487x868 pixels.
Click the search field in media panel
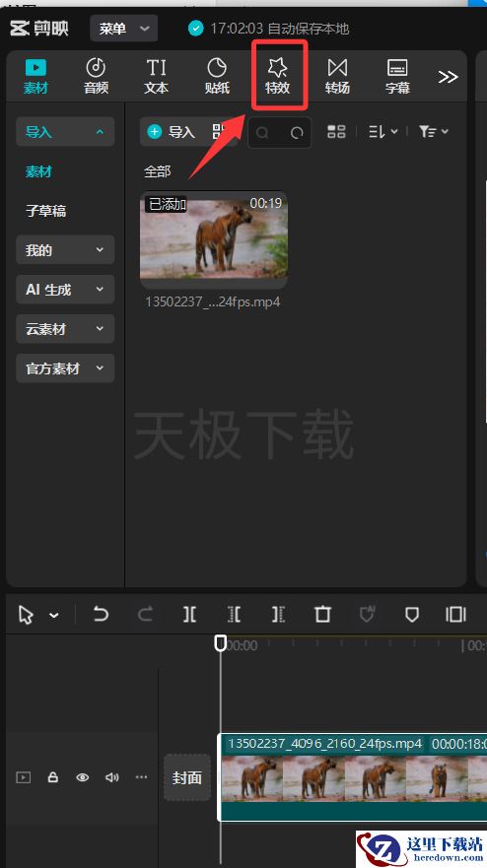click(x=279, y=132)
